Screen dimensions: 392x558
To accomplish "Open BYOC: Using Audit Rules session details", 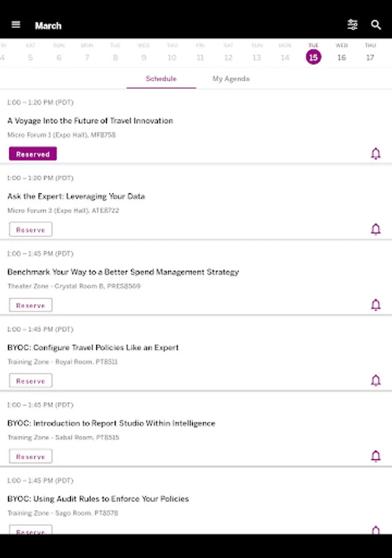I will point(98,498).
